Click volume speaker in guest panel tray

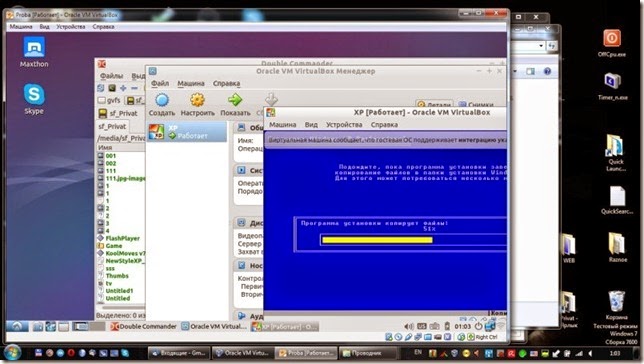coord(408,327)
